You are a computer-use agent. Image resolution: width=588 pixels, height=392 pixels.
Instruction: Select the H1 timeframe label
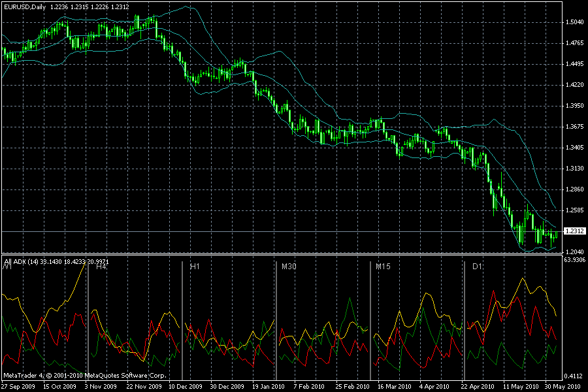pyautogui.click(x=195, y=267)
